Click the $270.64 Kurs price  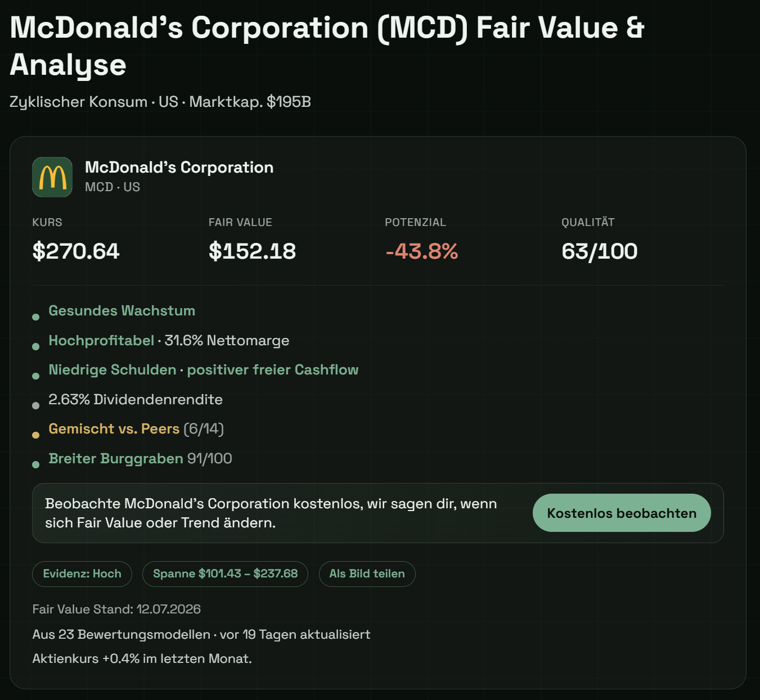[76, 251]
